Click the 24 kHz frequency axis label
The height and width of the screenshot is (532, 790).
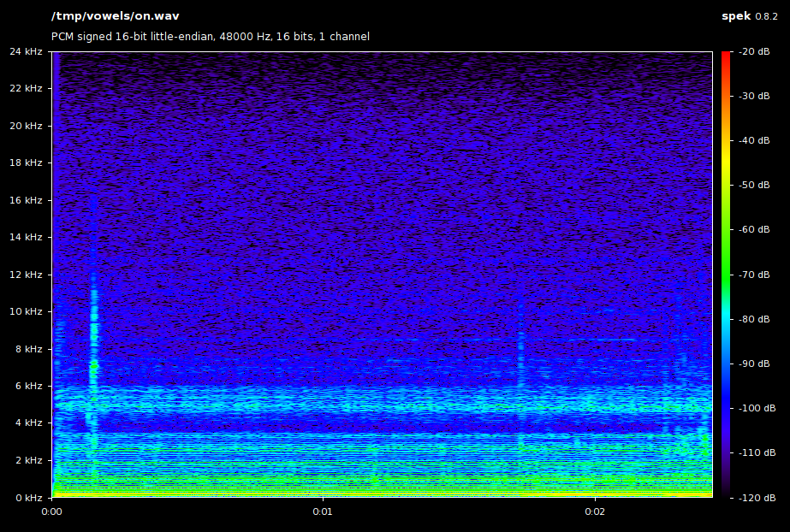point(26,51)
